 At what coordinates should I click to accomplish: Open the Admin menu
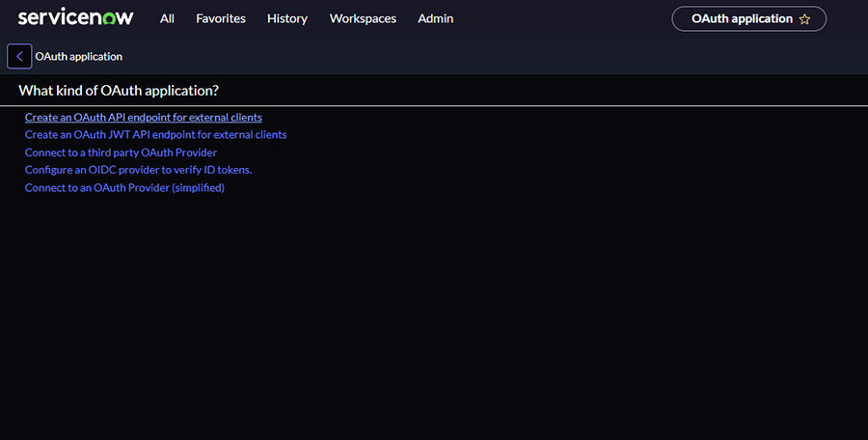click(436, 18)
